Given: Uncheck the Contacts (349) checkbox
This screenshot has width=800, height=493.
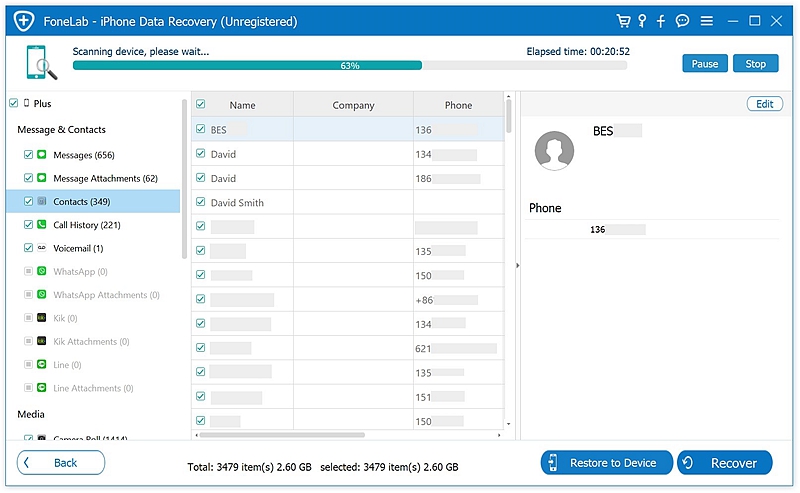Looking at the screenshot, I should [x=28, y=201].
